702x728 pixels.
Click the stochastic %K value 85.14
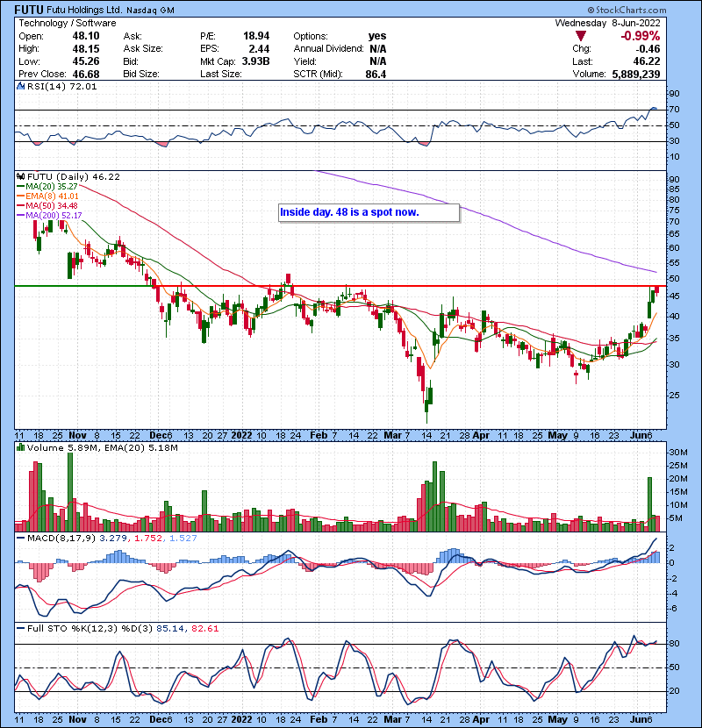[x=170, y=629]
